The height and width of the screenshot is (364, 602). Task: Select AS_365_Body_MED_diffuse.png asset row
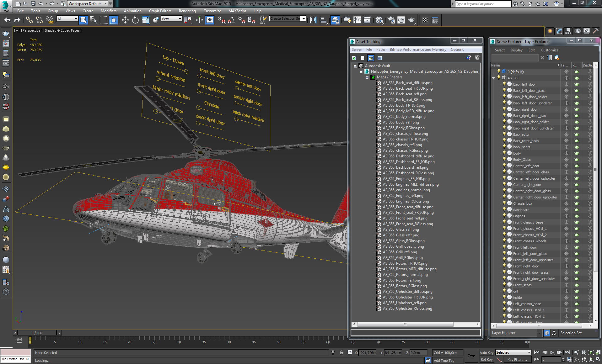coord(408,111)
